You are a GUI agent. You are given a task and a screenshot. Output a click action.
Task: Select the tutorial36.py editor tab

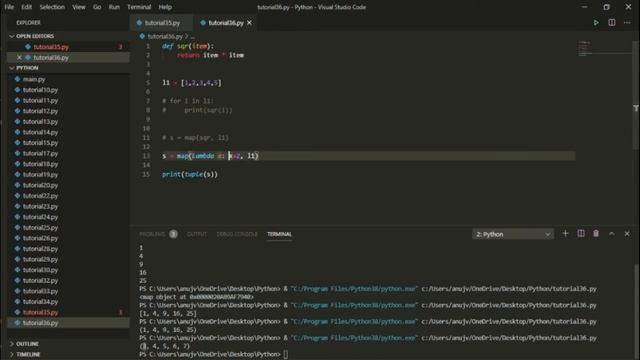pyautogui.click(x=226, y=23)
